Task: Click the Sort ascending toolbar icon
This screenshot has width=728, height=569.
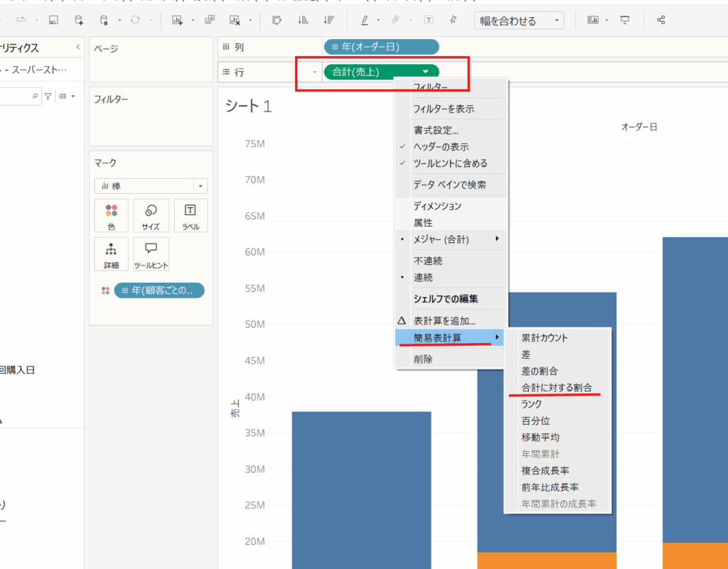Action: (303, 20)
